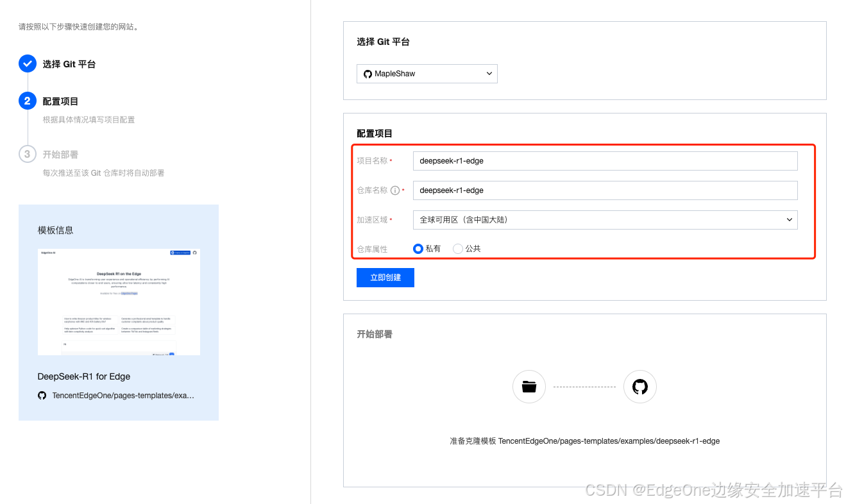Click the GitHub circle icon in 开始部署
This screenshot has width=846, height=504.
click(640, 387)
